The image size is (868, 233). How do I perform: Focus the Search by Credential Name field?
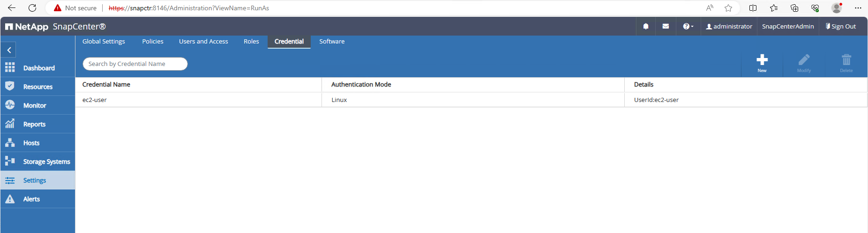pos(135,64)
